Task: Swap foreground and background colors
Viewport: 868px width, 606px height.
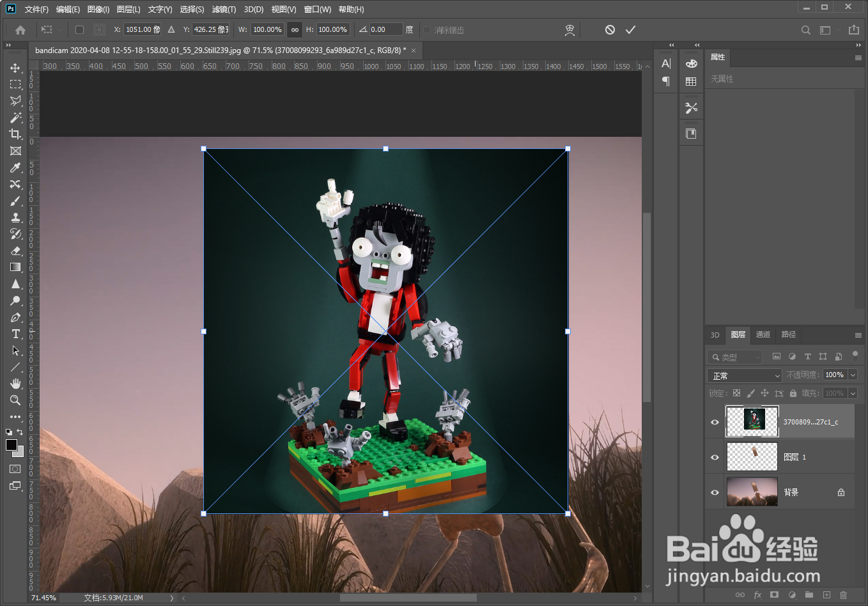Action: (20, 433)
